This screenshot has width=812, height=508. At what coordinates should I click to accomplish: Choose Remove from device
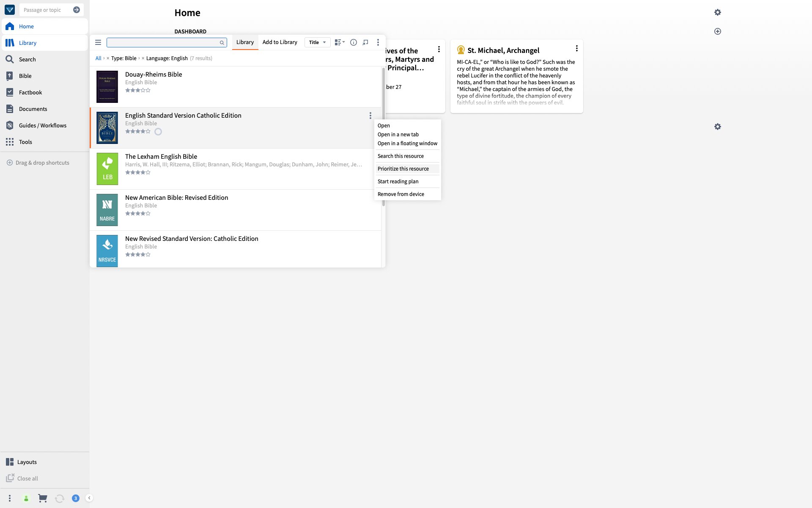tap(408, 194)
